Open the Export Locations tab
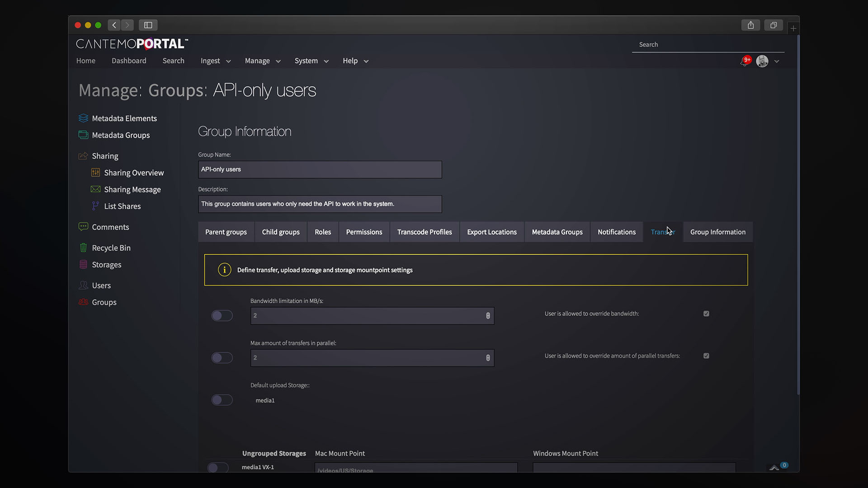Image resolution: width=868 pixels, height=488 pixels. 491,232
